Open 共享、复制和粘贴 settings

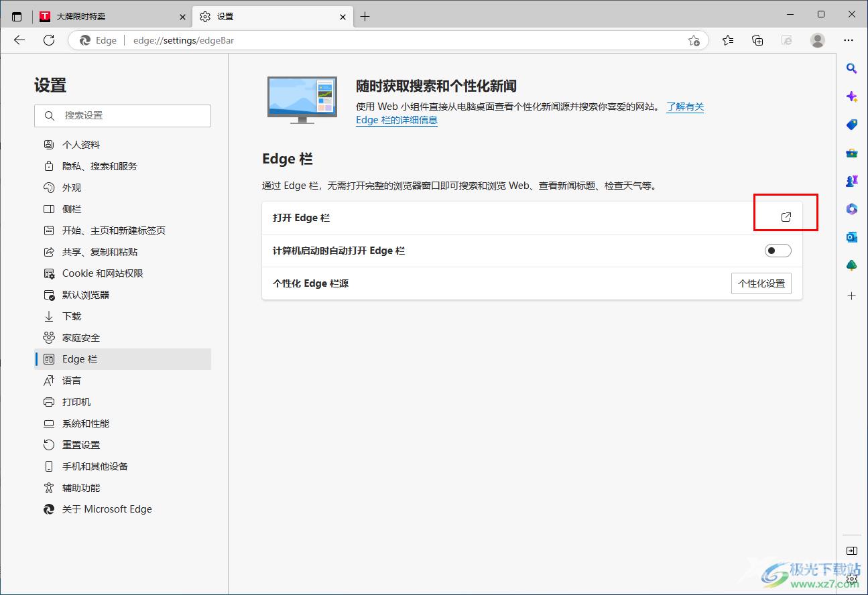tap(123, 252)
